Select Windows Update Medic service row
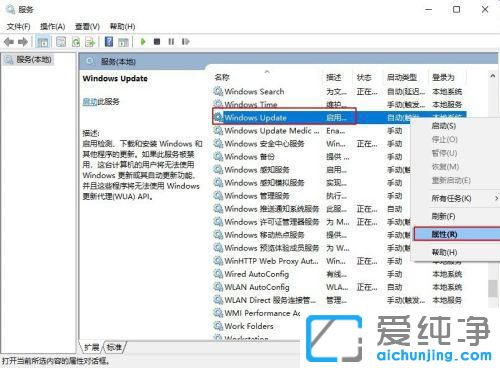Image resolution: width=500 pixels, height=368 pixels. point(312,131)
